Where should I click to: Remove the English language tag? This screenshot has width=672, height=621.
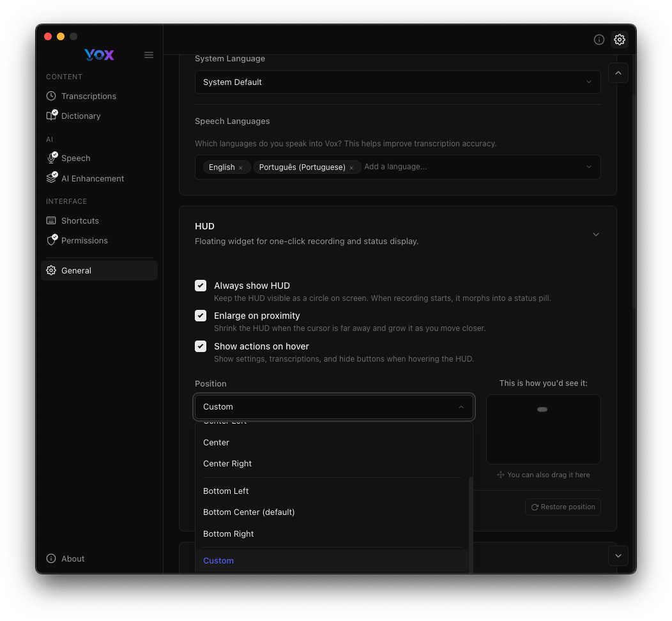tap(241, 168)
